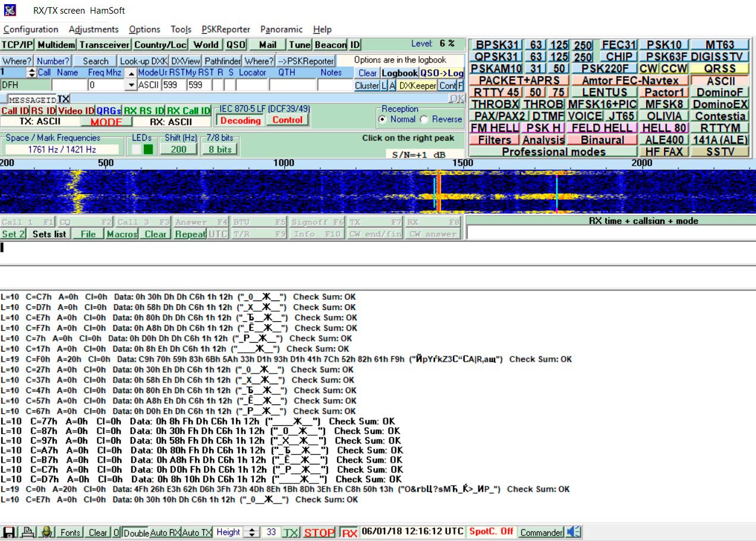Open the Help menu
Screen dimensions: 756x541
[322, 29]
